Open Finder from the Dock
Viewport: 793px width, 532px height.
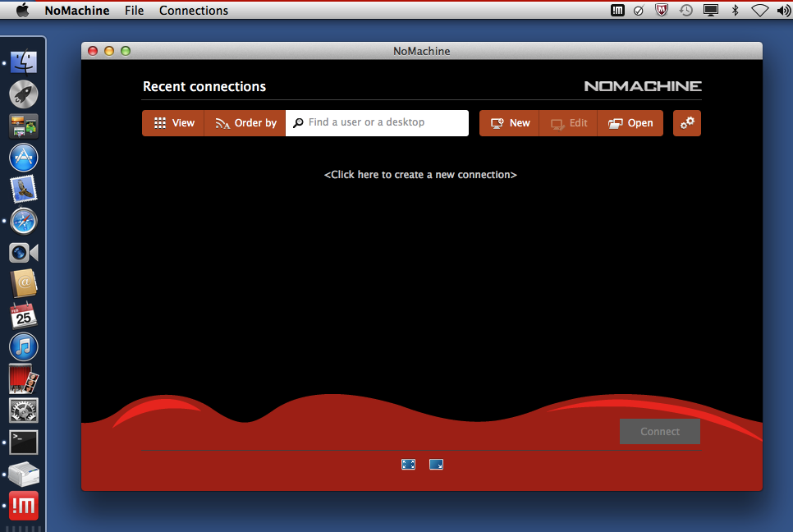[23, 62]
